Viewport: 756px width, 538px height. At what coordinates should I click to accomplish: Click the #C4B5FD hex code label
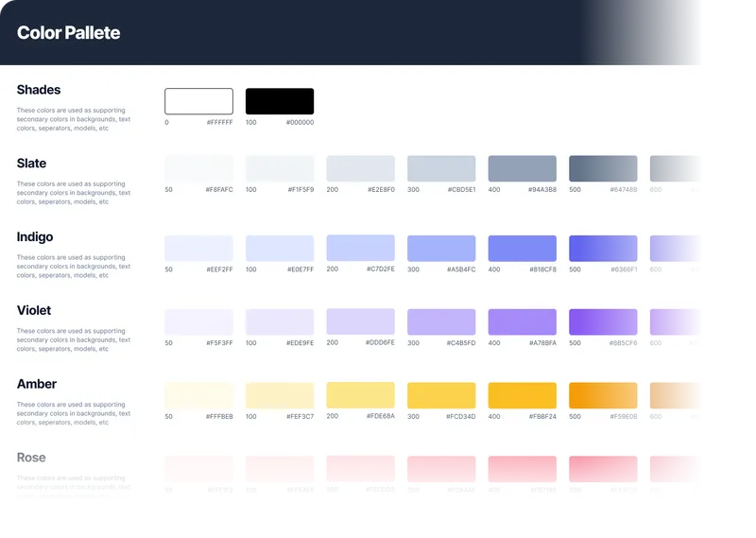point(461,343)
